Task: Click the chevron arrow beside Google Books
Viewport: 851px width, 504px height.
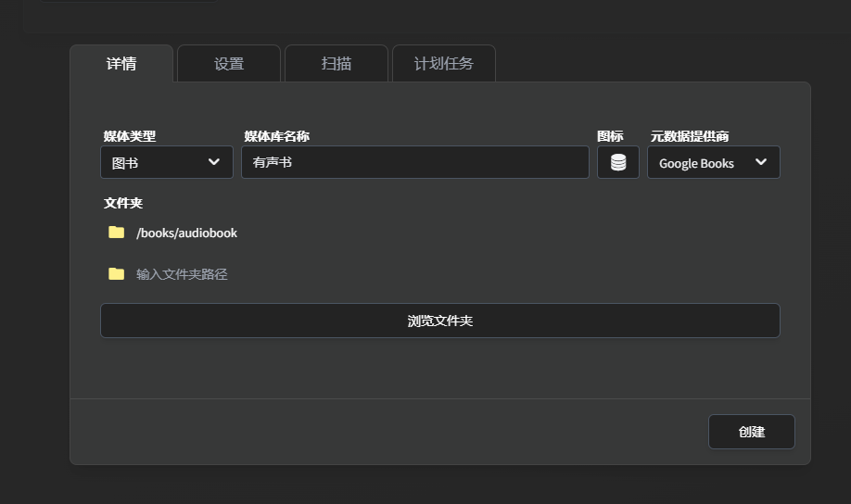Action: point(761,162)
